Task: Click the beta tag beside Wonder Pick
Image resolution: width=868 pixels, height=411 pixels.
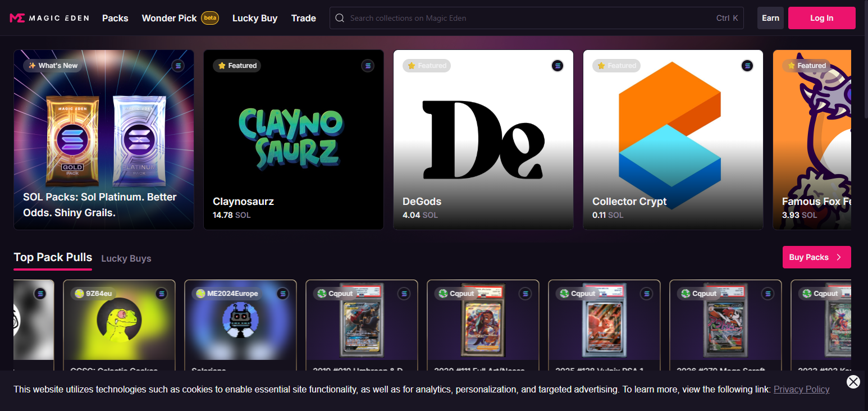Action: (x=210, y=18)
